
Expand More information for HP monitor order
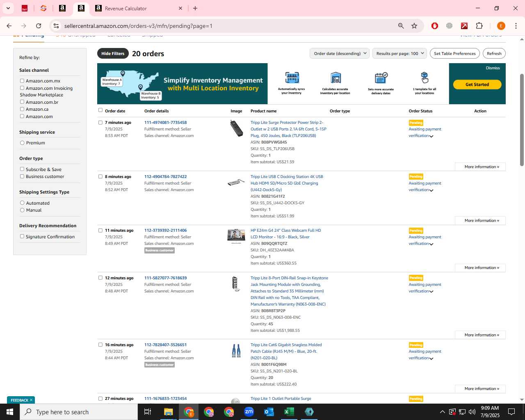[x=480, y=268]
